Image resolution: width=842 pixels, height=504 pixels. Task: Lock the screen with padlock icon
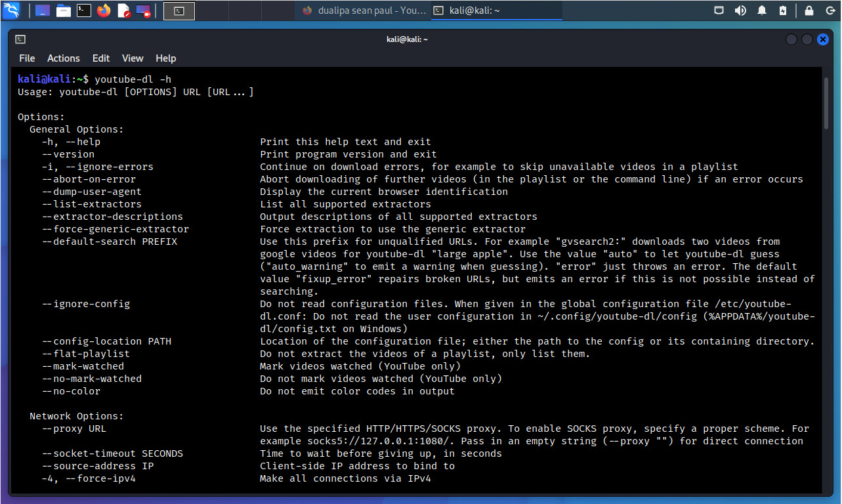point(809,10)
